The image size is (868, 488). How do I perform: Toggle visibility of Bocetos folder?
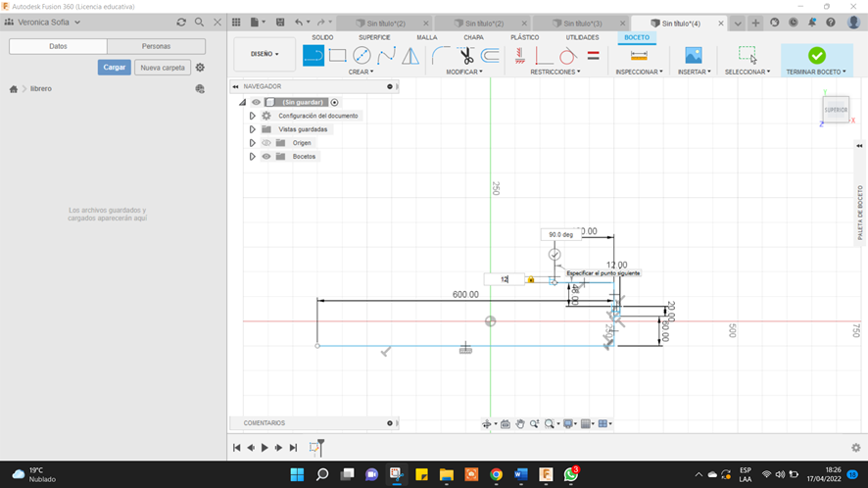pyautogui.click(x=266, y=157)
